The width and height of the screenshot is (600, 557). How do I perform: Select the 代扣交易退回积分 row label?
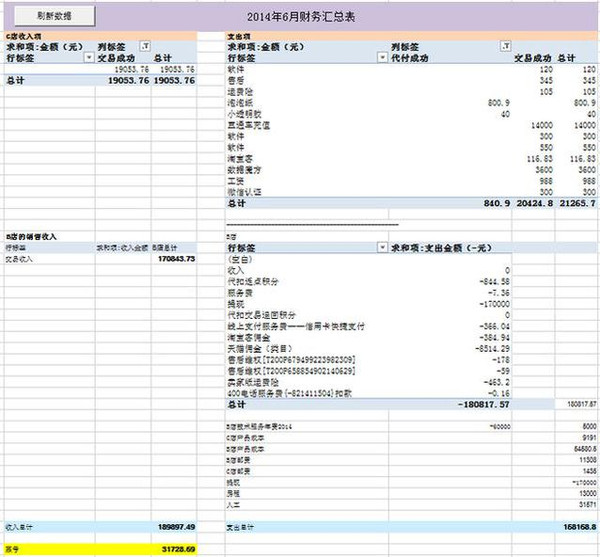pos(261,315)
